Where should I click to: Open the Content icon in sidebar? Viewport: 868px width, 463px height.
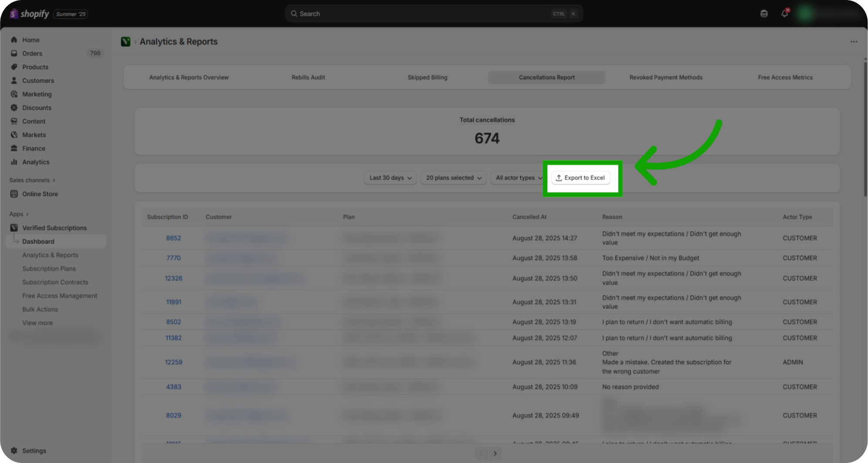click(x=14, y=121)
